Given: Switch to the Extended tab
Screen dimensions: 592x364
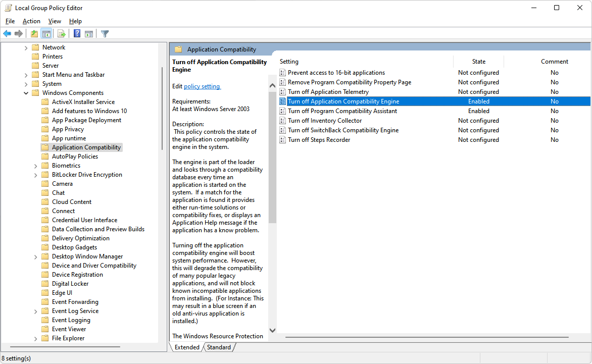Looking at the screenshot, I should (x=187, y=347).
